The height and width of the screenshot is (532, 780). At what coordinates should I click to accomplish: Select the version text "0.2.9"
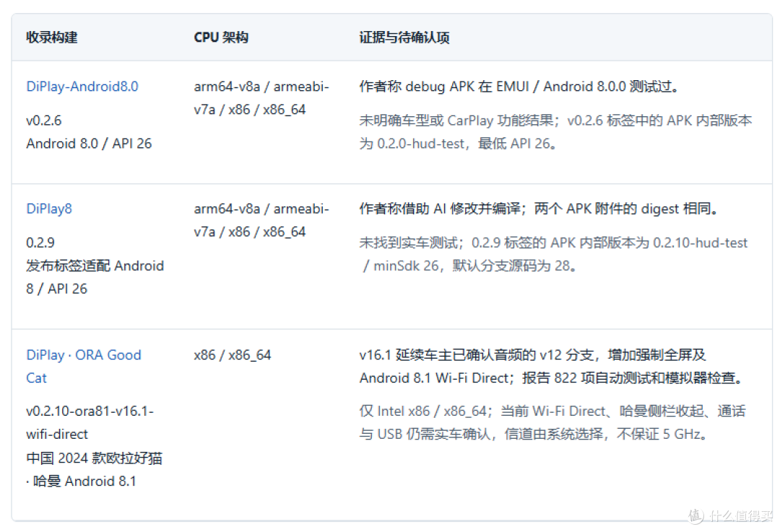tap(40, 243)
